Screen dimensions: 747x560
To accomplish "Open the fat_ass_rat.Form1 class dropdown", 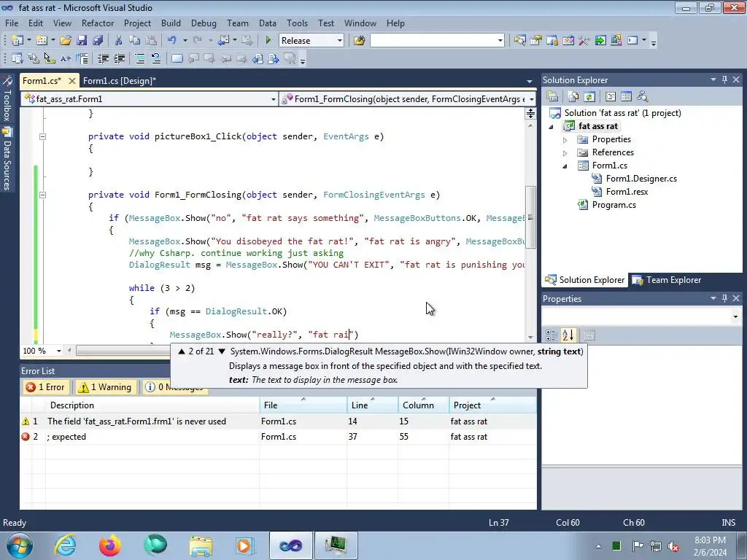I will [x=273, y=99].
